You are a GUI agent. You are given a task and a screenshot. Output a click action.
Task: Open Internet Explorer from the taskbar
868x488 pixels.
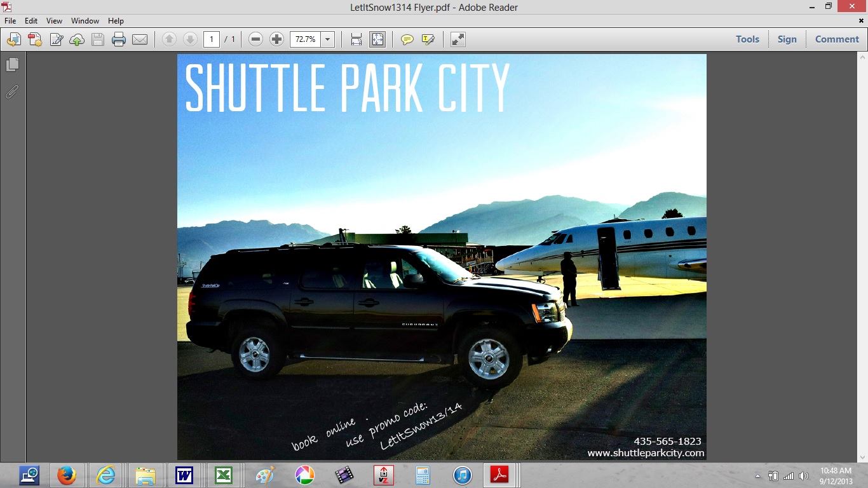105,475
